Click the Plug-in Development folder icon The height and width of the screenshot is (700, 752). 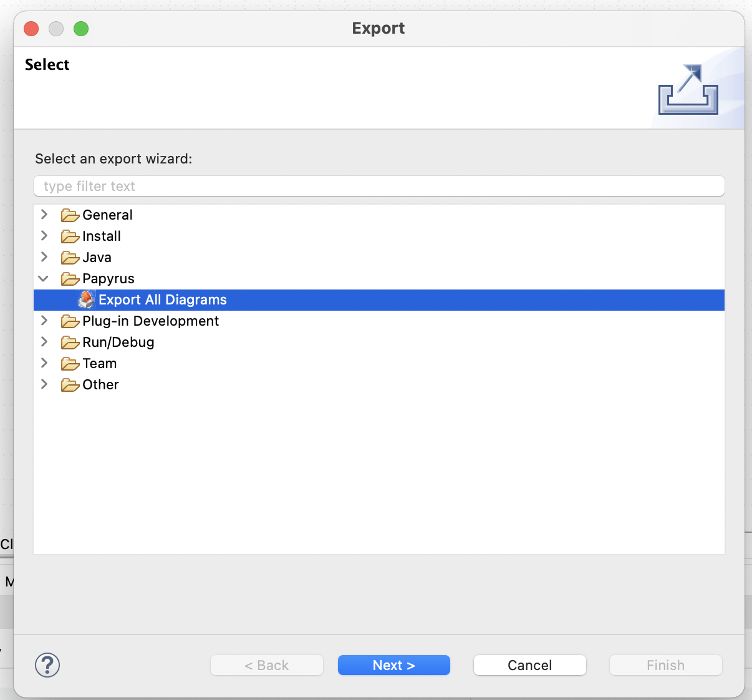[x=70, y=321]
